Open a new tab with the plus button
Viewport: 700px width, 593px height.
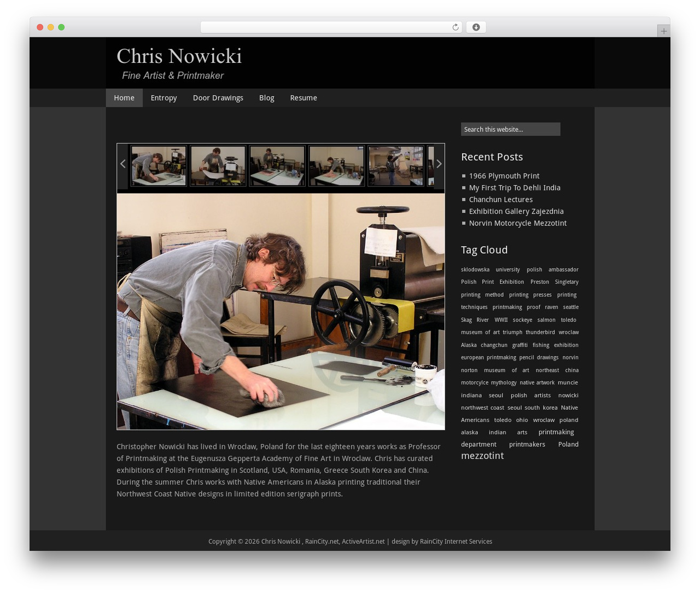tap(663, 31)
